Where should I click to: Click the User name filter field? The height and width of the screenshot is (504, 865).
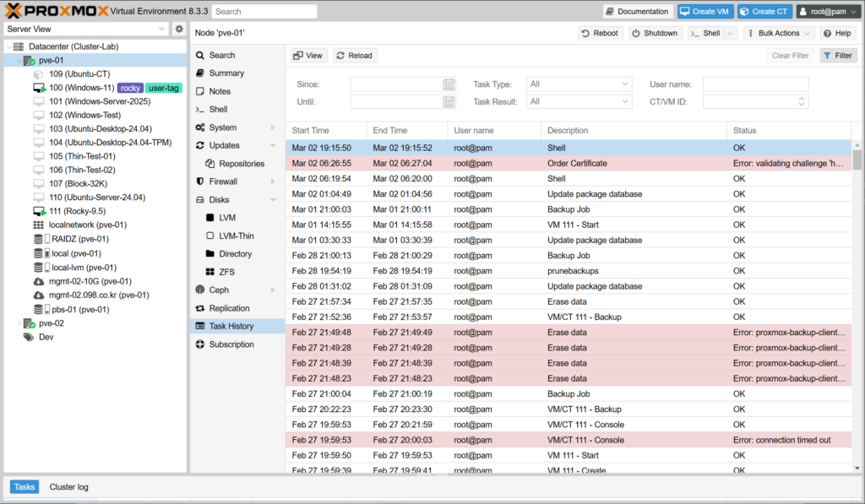click(x=755, y=84)
